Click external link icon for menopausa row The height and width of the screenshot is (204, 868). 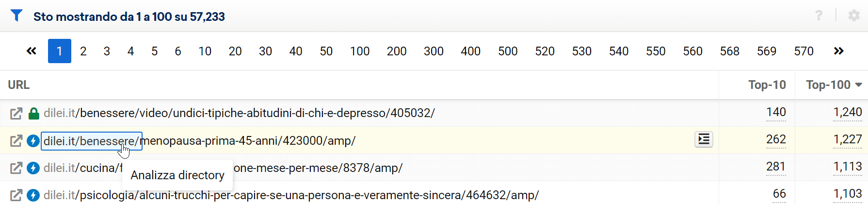16,141
